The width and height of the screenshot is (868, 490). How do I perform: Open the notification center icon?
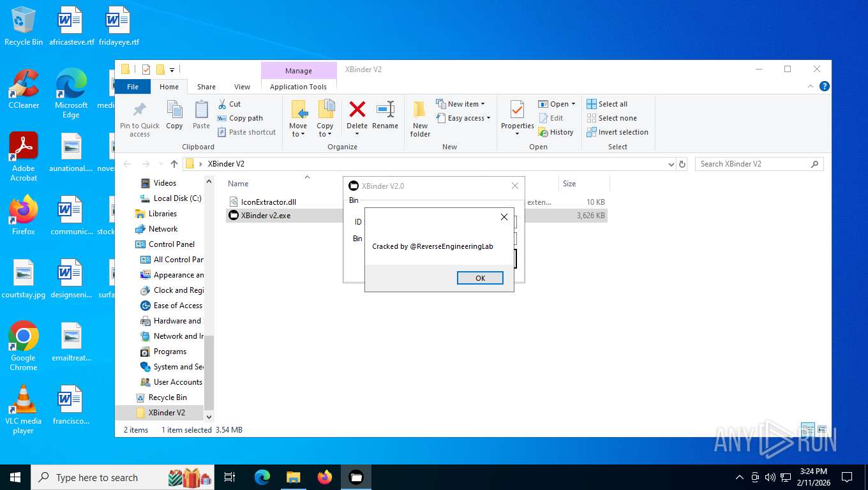pos(847,477)
